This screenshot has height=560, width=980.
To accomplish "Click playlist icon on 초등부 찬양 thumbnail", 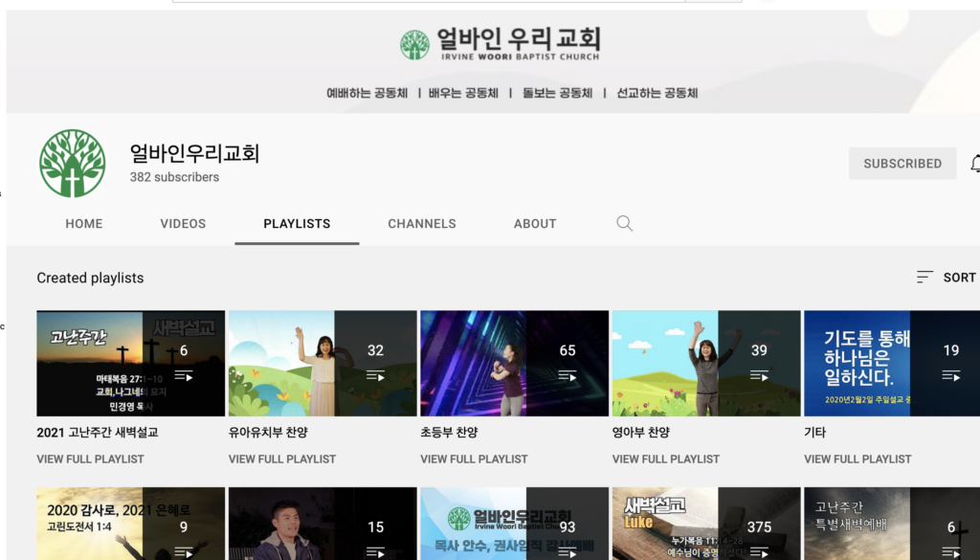I will tap(568, 375).
